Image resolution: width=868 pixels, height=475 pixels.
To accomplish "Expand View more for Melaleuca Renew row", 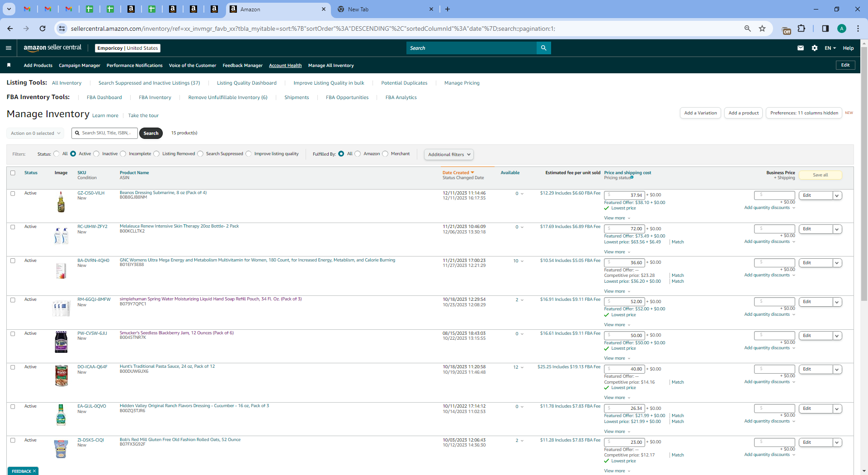I will coord(617,252).
